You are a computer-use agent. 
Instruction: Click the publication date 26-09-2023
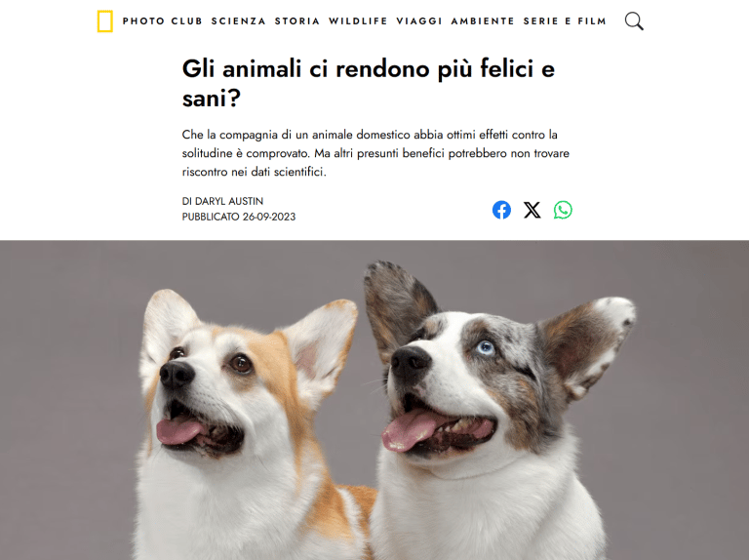click(269, 217)
